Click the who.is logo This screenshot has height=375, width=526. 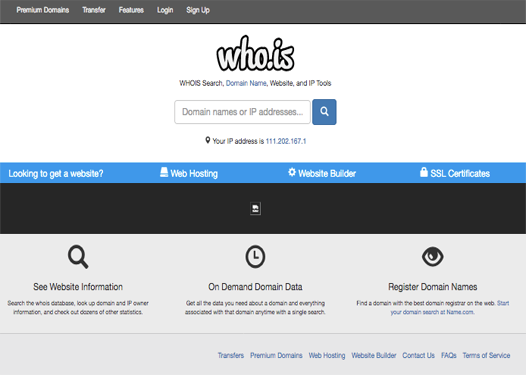pyautogui.click(x=256, y=54)
